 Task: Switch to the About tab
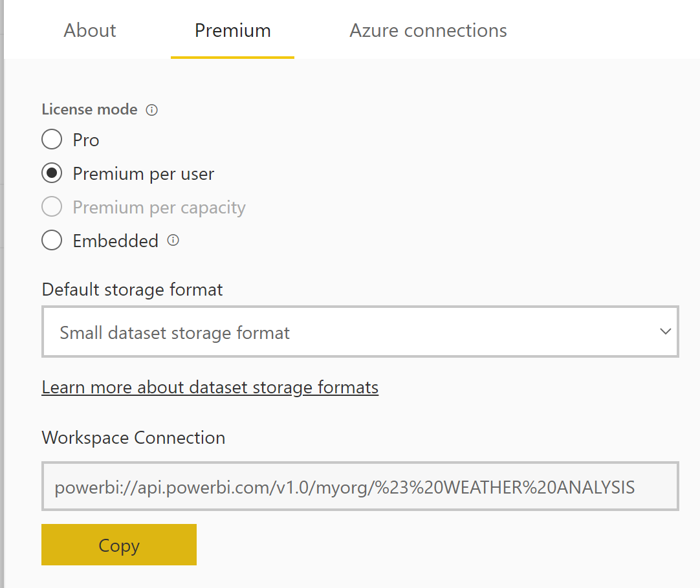tap(90, 30)
